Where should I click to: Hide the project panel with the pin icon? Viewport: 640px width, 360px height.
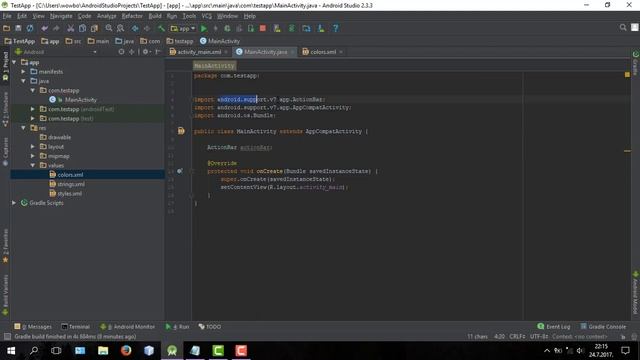[158, 52]
